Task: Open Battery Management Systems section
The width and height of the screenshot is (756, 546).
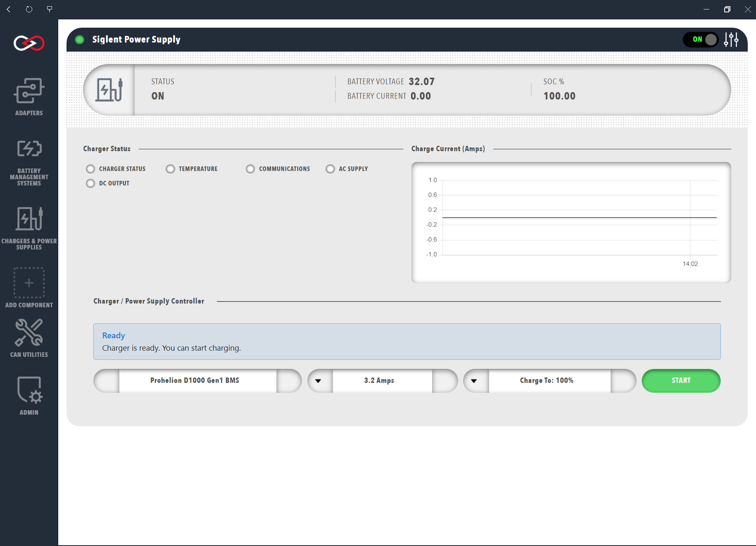Action: tap(29, 163)
